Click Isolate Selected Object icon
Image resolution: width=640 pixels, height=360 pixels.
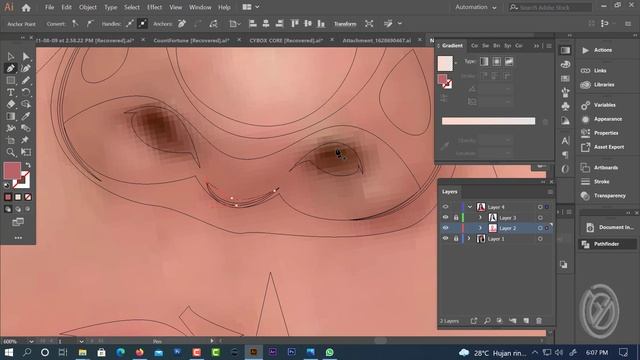pos(369,24)
